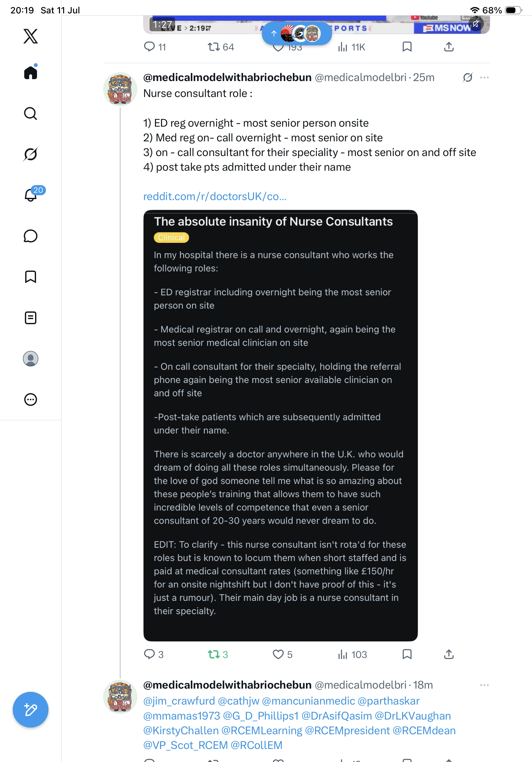Open the Search magnifier in sidebar

[x=31, y=114]
